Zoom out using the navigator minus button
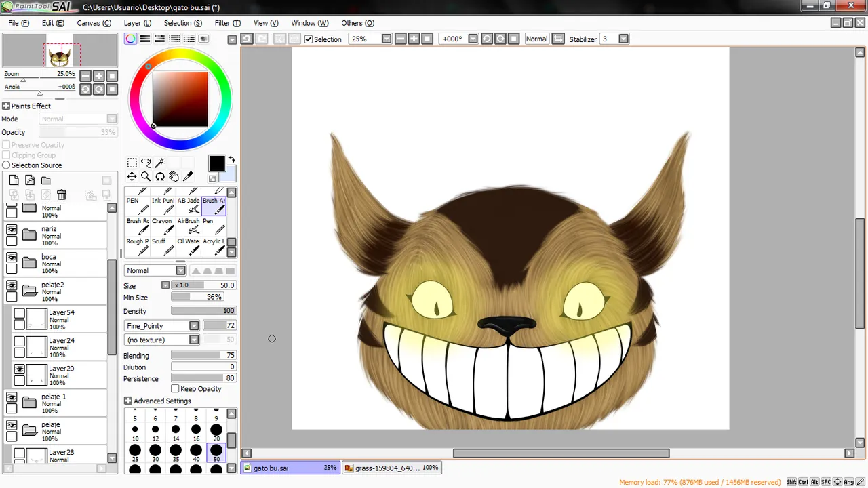The image size is (868, 488). coord(85,76)
